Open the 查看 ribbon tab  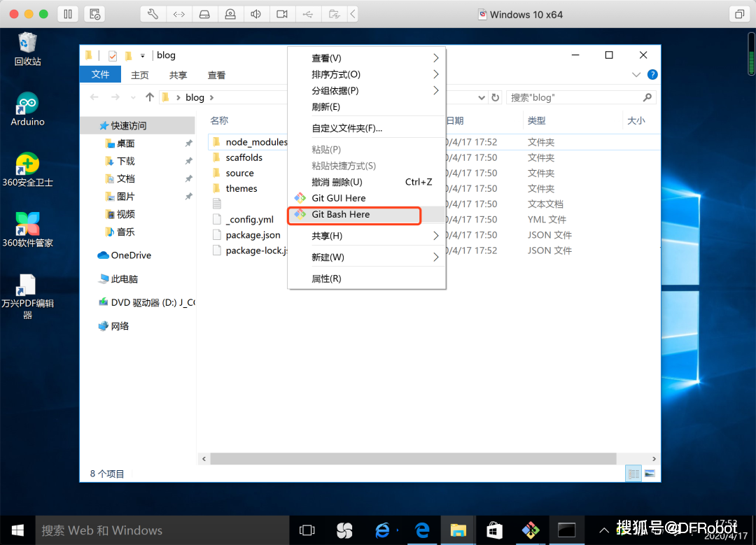(x=216, y=75)
